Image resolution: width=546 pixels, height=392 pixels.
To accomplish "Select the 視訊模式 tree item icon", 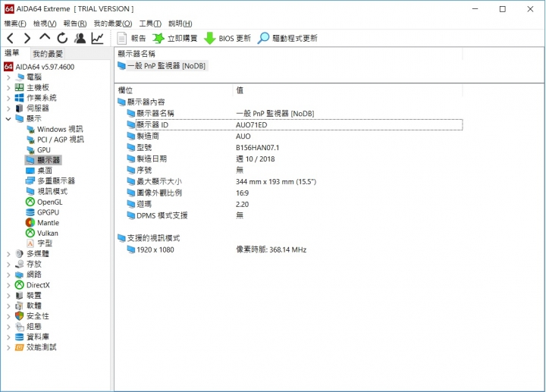I will 30,192.
